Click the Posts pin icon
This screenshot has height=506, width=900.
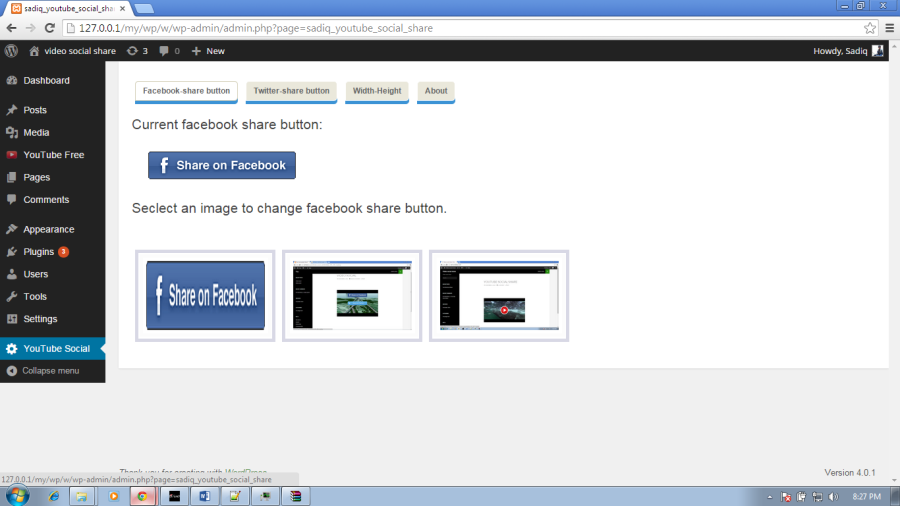click(11, 110)
